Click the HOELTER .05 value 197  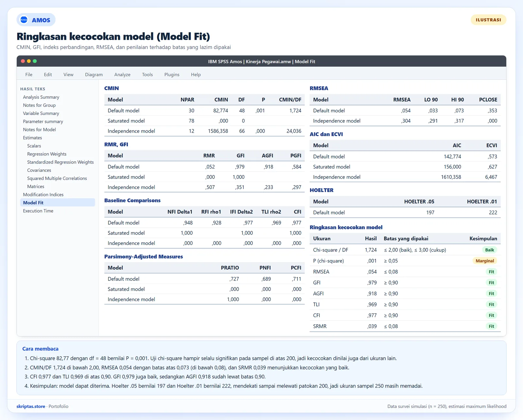pos(430,213)
